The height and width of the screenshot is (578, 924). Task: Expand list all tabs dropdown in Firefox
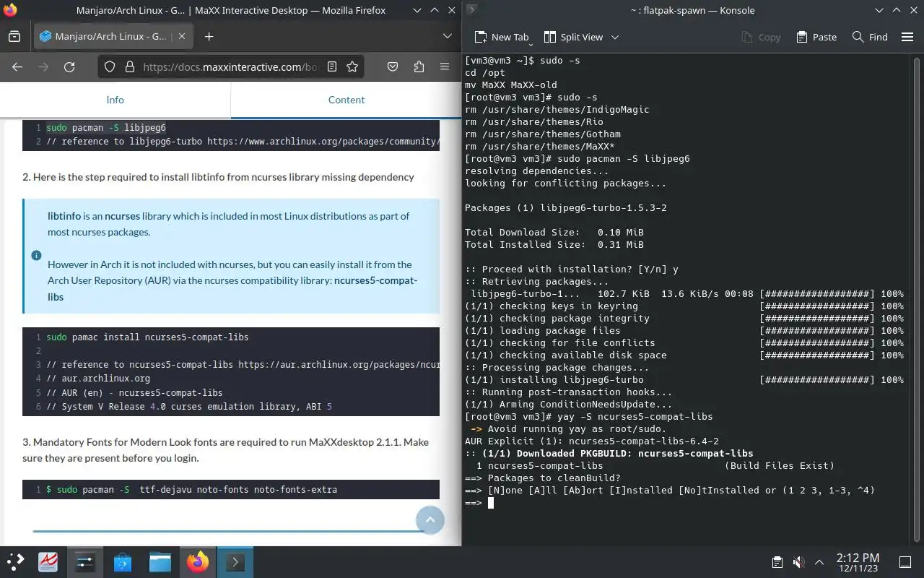(x=448, y=37)
